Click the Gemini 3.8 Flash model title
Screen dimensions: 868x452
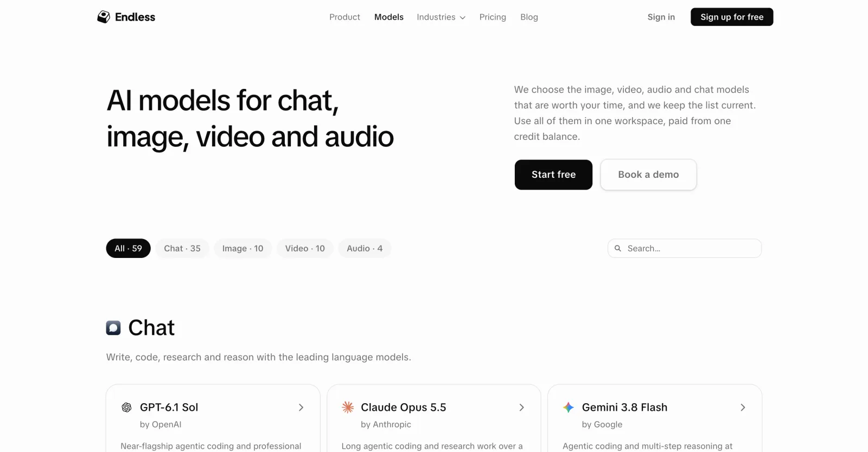pos(625,408)
